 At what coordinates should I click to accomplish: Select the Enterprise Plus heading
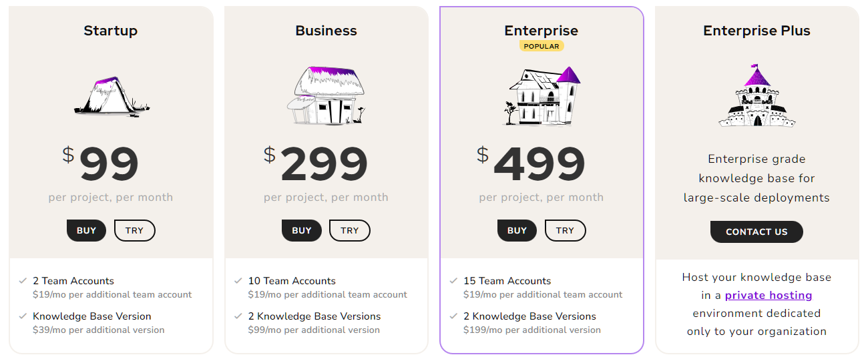coord(756,31)
